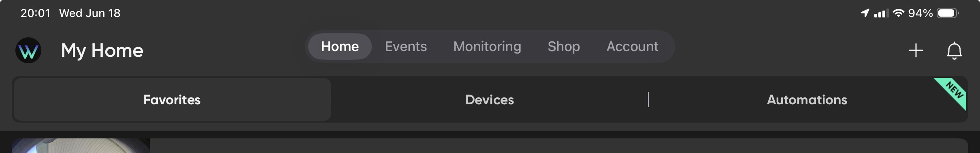980x153 pixels.
Task: Select the Favorites segment
Action: (x=172, y=99)
